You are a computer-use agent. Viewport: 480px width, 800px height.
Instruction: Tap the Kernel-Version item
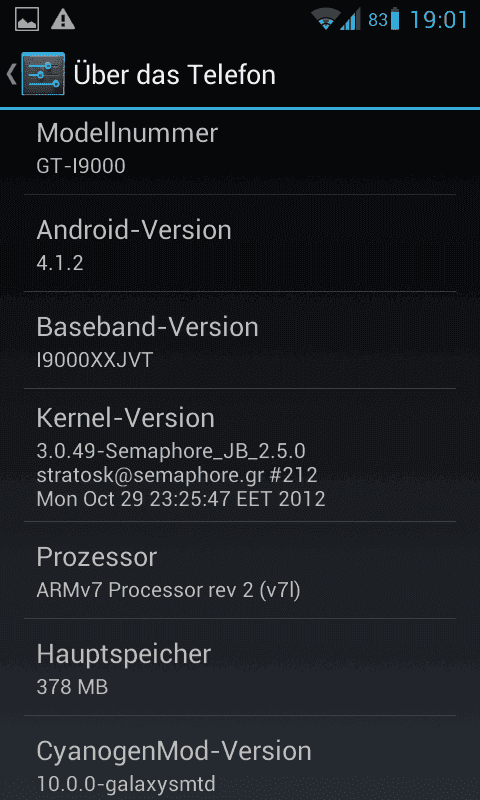(240, 455)
